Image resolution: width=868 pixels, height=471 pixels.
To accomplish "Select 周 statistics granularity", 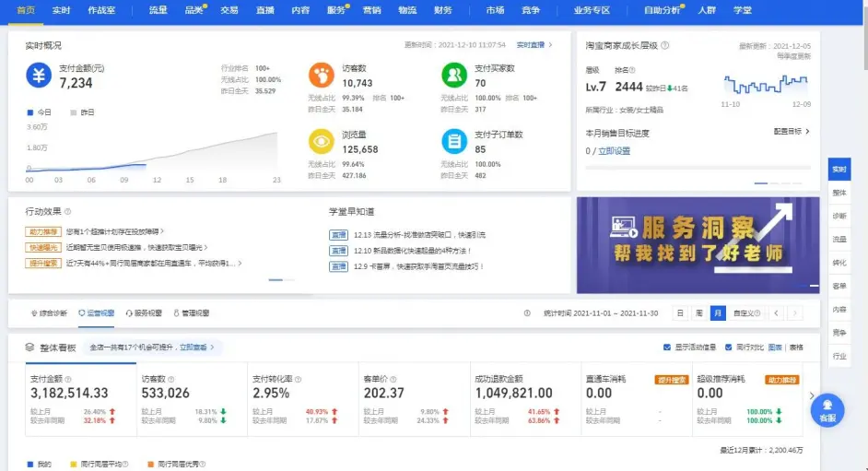I will 699,313.
